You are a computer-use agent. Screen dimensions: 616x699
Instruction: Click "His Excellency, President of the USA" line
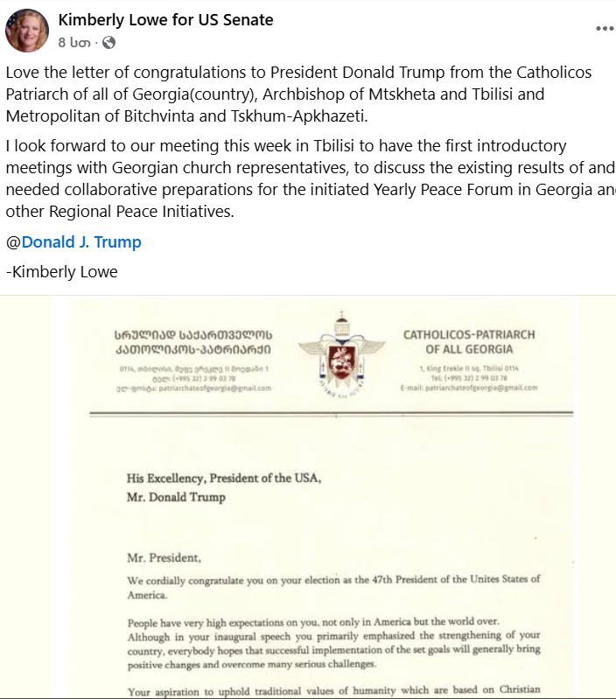click(224, 478)
